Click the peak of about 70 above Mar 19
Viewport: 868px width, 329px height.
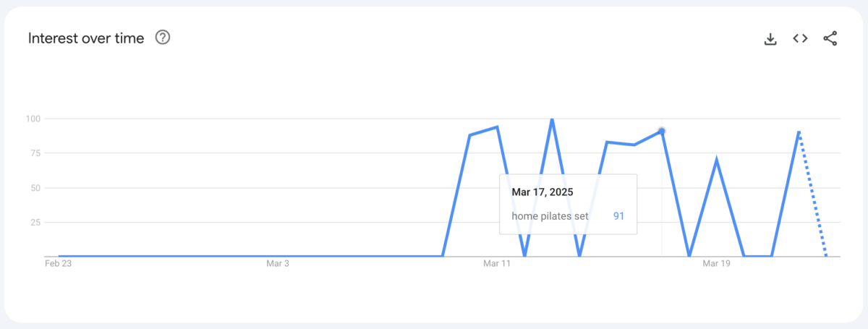click(716, 160)
